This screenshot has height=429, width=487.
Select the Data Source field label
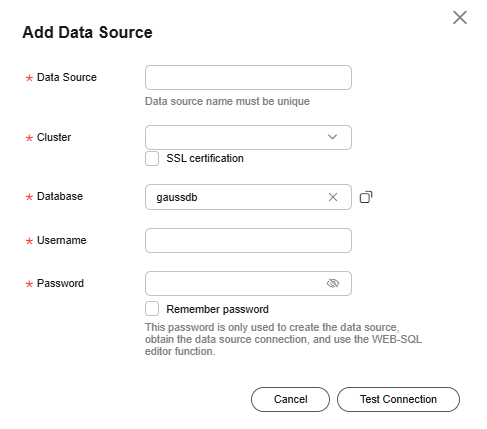click(x=67, y=77)
